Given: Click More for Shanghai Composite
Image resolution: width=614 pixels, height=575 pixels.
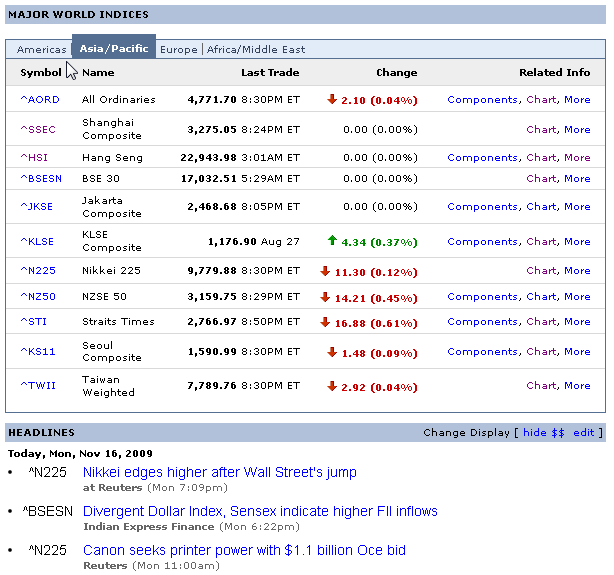Looking at the screenshot, I should tap(577, 130).
